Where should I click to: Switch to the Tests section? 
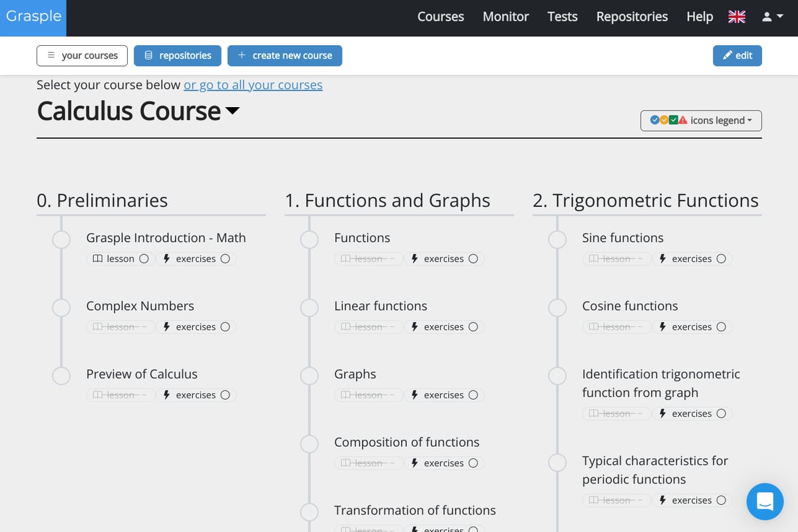tap(562, 17)
